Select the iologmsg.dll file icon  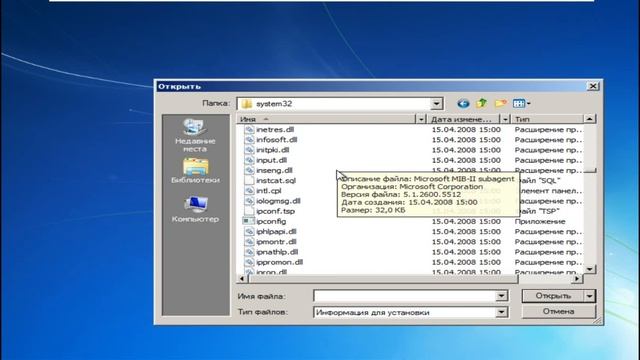point(249,201)
